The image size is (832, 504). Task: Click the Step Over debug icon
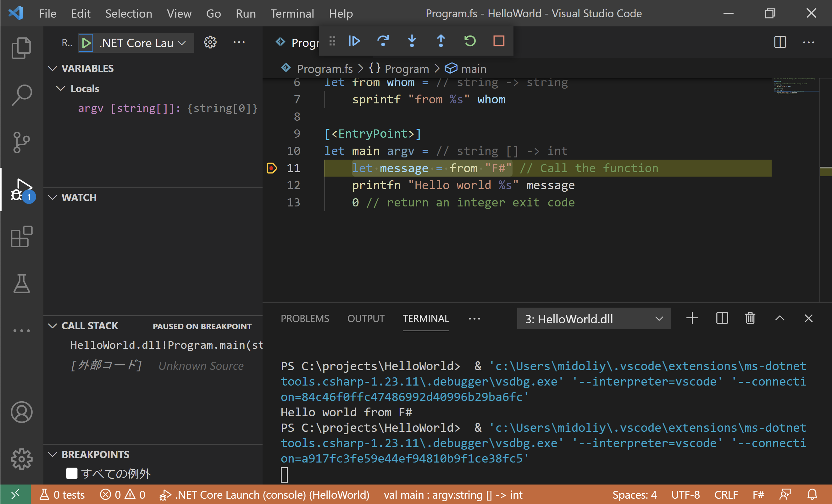point(383,41)
